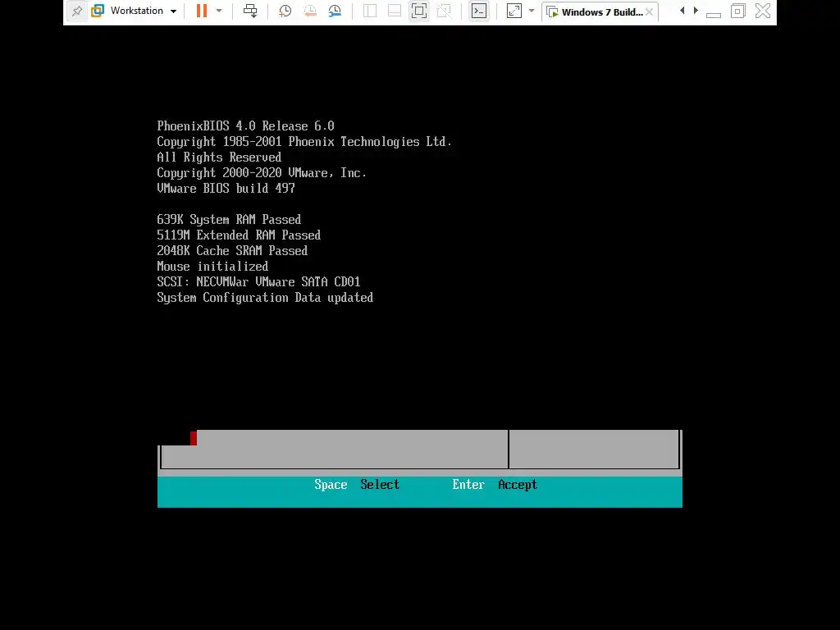The width and height of the screenshot is (840, 630).
Task: Click the VMware Workstation logo icon
Action: [98, 11]
